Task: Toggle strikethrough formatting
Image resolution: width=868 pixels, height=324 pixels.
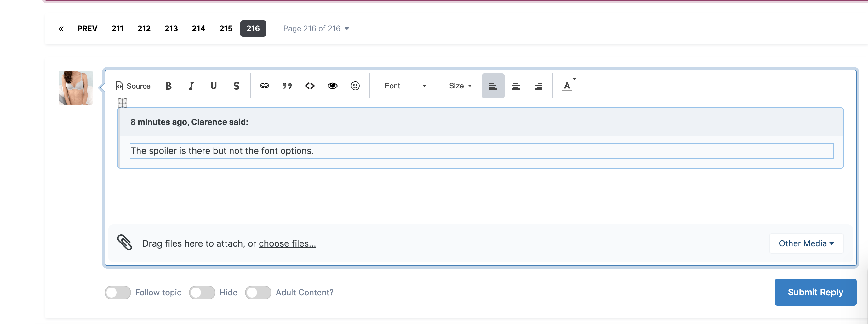Action: (236, 86)
